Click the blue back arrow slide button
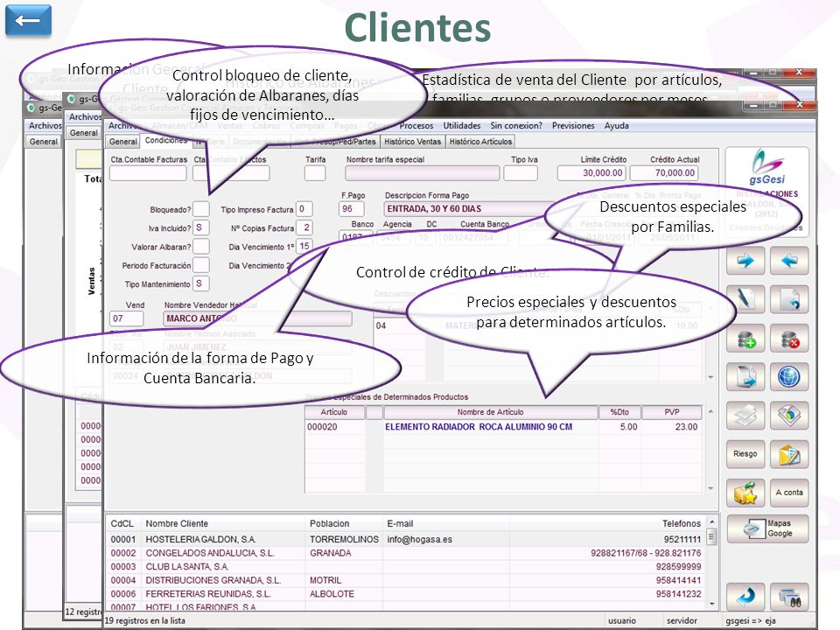Image resolution: width=840 pixels, height=630 pixels. click(28, 20)
